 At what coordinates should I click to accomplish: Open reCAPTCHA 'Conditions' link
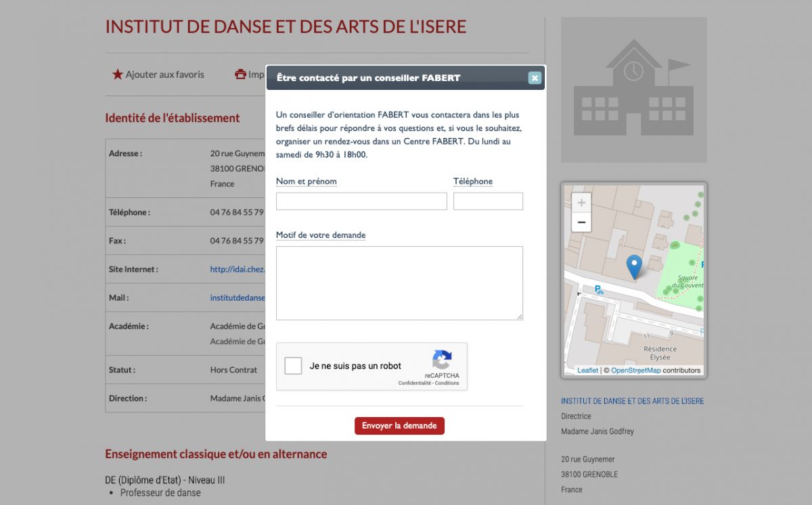tap(447, 383)
